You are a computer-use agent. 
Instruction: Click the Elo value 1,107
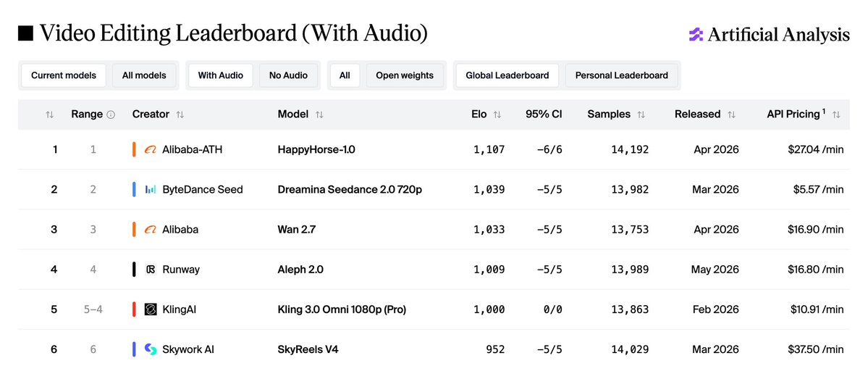pos(489,150)
